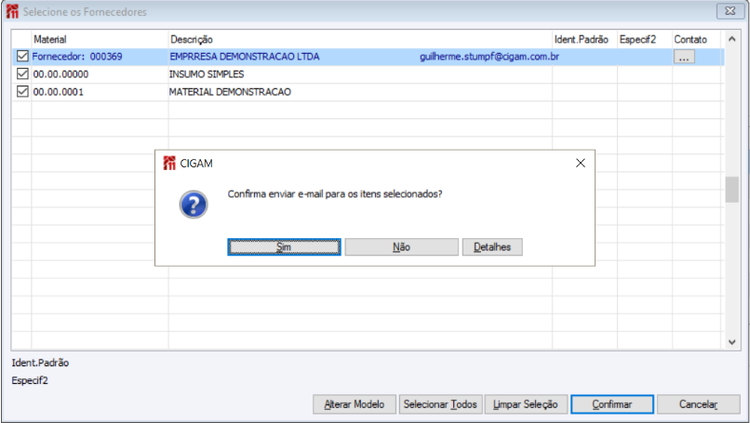Click the CIGAM logo in the dialog title
This screenshot has height=423, width=750.
[x=169, y=163]
